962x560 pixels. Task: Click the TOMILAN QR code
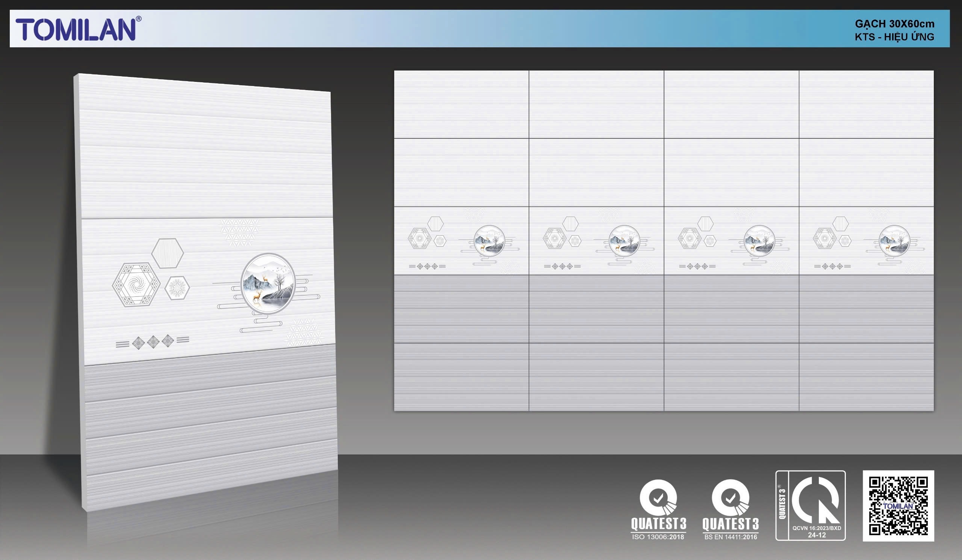[x=898, y=506]
